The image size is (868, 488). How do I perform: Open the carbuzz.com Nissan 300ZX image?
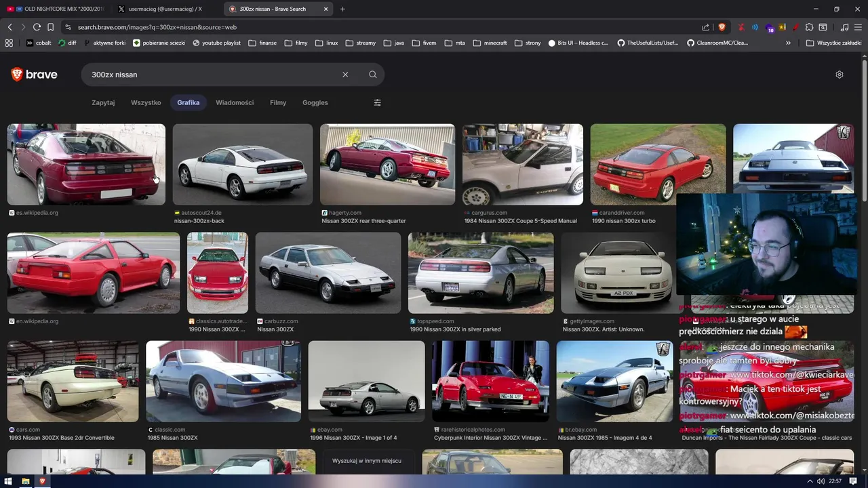click(328, 273)
